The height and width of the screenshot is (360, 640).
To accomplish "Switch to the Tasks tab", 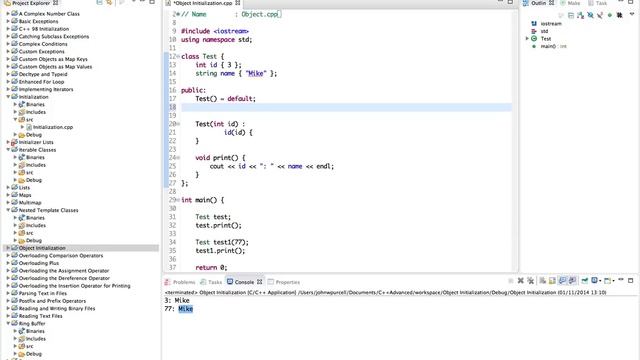I will click(211, 282).
